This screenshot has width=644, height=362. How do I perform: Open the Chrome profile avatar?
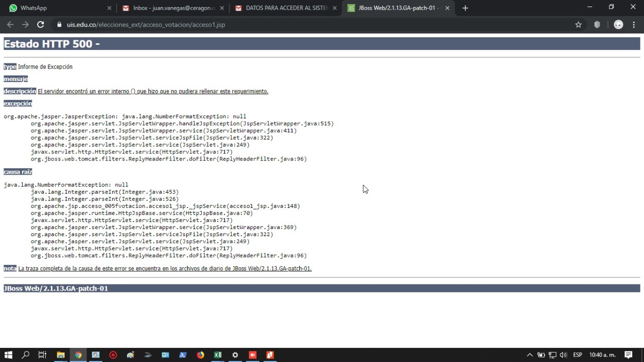click(x=618, y=25)
